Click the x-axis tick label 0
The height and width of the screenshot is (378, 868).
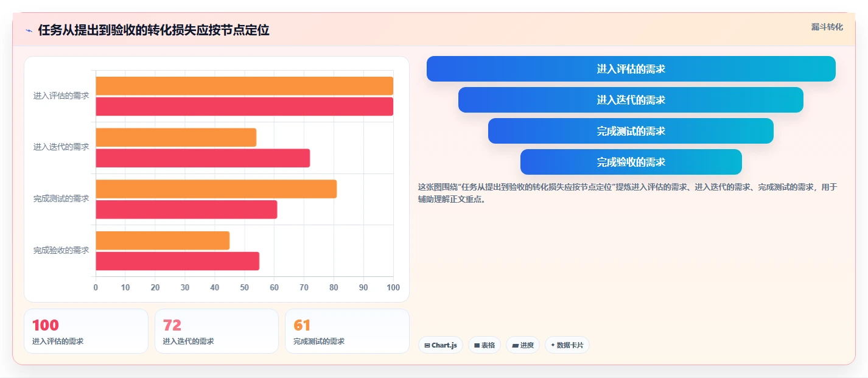point(96,287)
